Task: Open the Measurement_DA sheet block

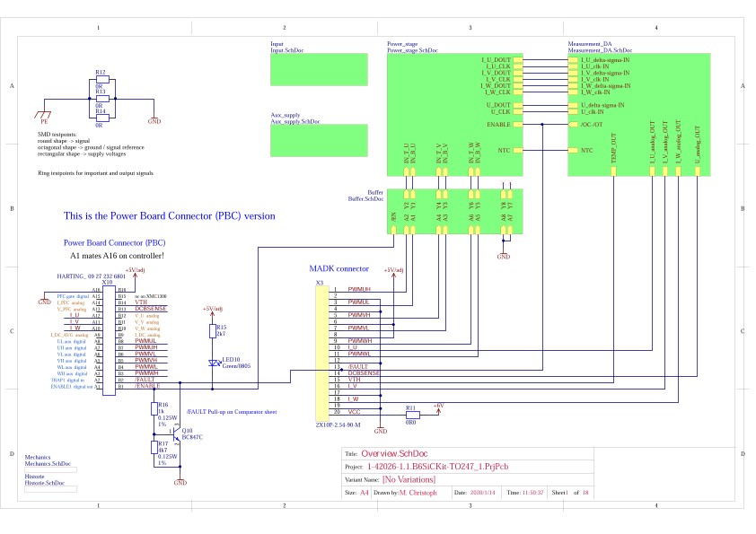Action: 638,114
